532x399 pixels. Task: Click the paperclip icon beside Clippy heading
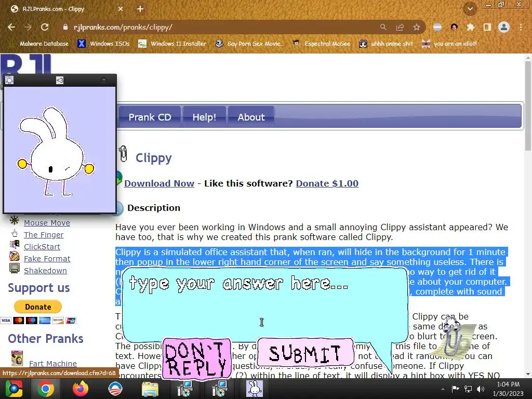(123, 154)
